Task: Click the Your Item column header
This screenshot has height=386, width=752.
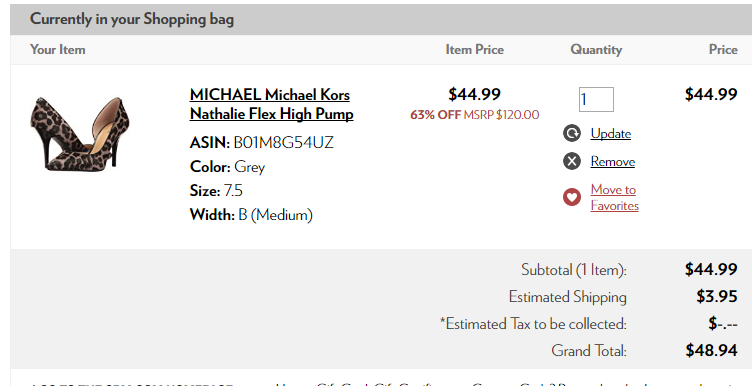Action: [58, 49]
